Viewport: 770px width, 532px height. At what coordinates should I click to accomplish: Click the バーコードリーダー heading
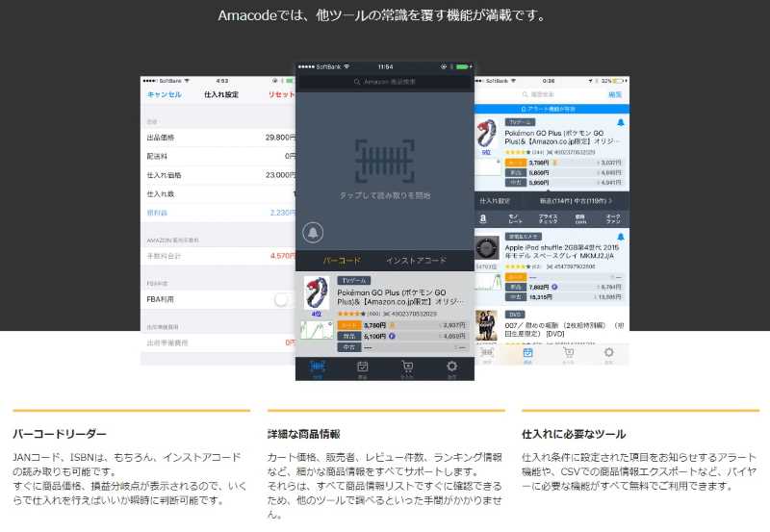coord(60,434)
